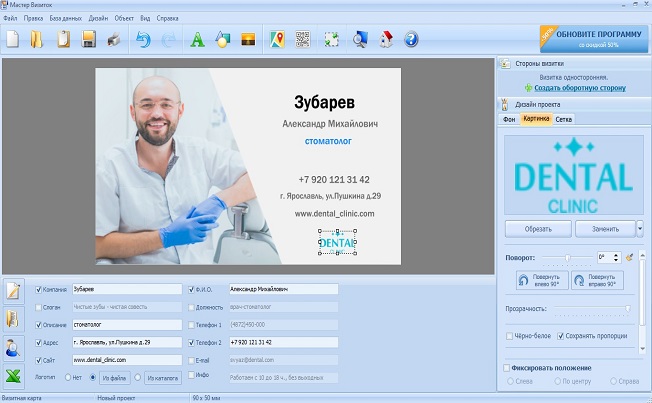This screenshot has width=652, height=403.
Task: Add a map with the map pin icon
Action: click(277, 40)
